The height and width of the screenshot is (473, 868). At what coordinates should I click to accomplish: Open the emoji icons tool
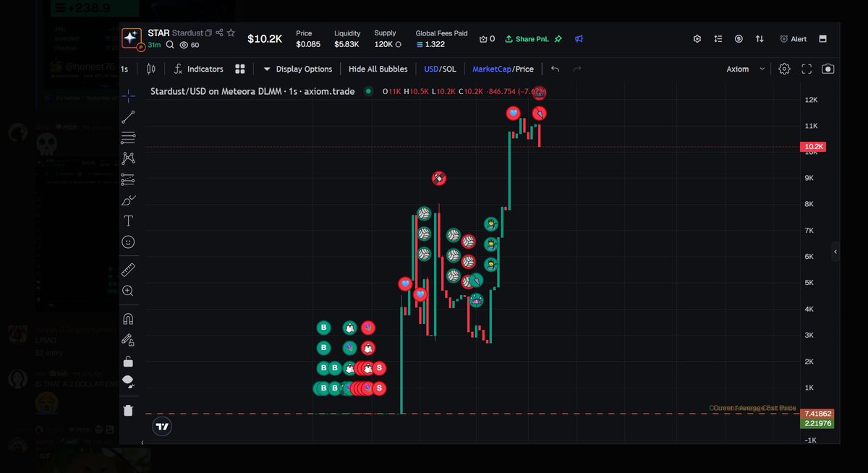(128, 242)
